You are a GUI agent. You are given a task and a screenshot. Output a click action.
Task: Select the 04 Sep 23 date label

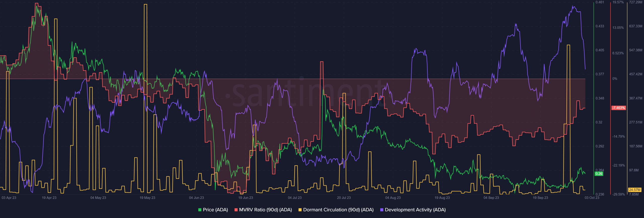(491, 198)
